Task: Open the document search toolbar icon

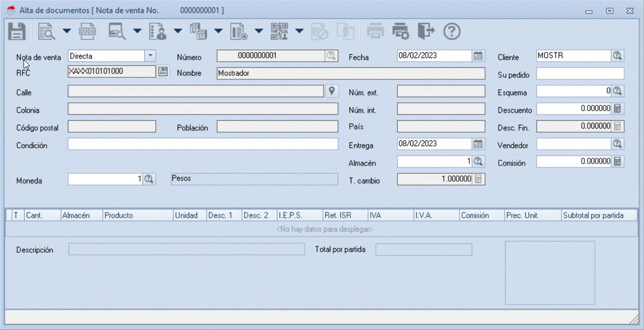Action: (x=47, y=31)
